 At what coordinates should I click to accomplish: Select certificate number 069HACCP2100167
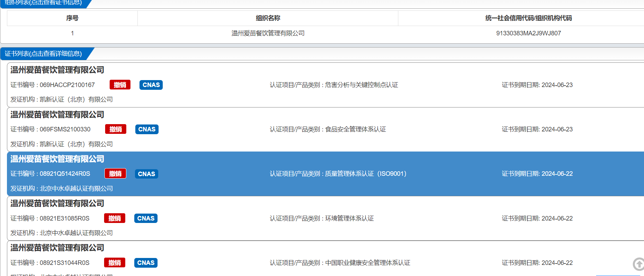click(67, 85)
